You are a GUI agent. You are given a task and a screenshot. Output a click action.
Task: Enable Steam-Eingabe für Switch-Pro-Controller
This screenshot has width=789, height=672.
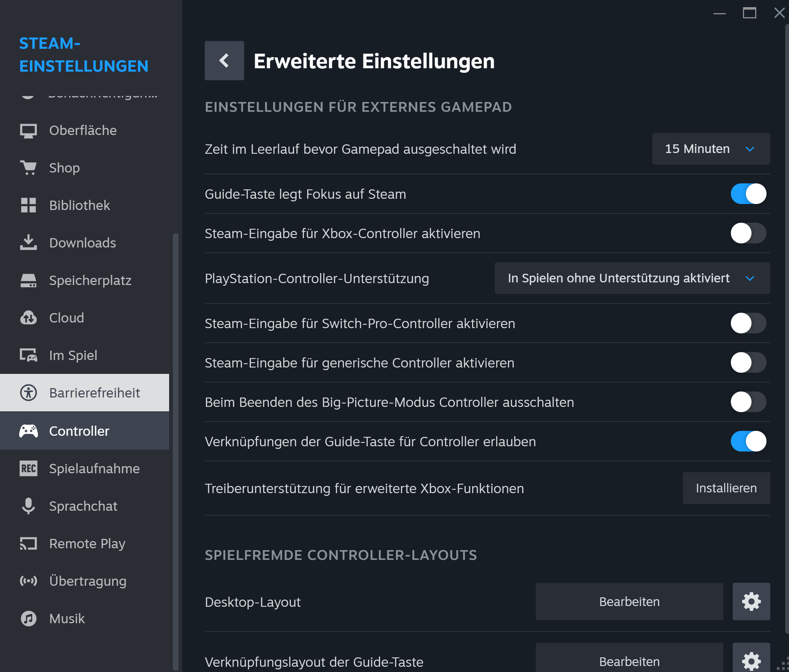coord(748,323)
